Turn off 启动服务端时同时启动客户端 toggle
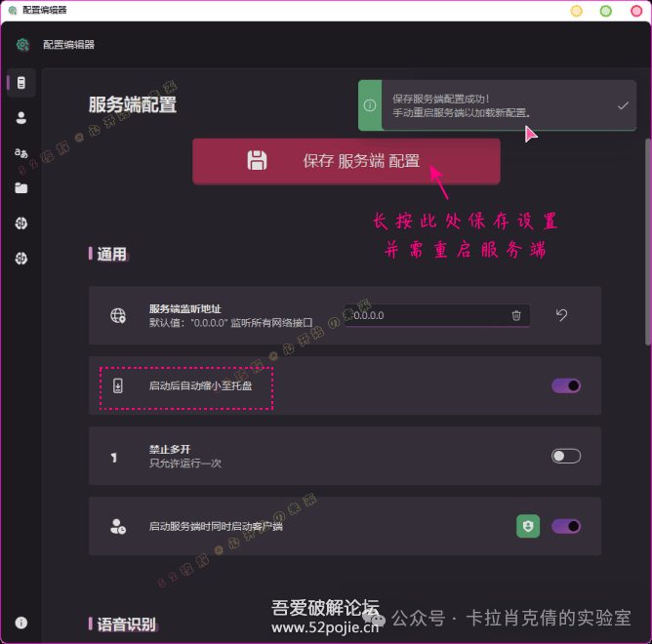 [566, 526]
